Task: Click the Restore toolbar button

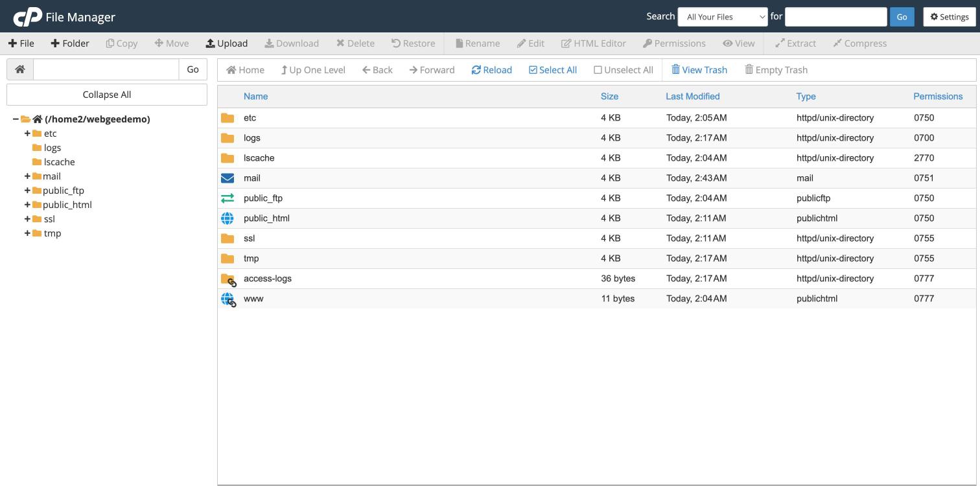Action: (x=414, y=43)
